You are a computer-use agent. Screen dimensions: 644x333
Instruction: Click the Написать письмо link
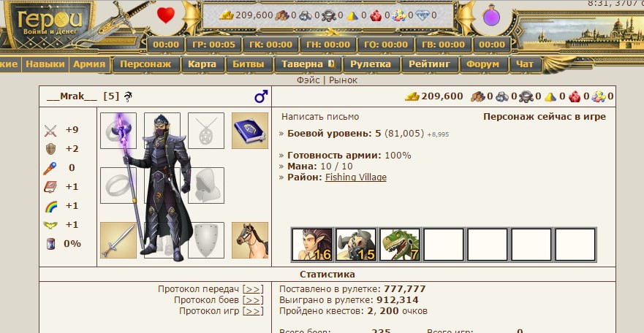[320, 117]
